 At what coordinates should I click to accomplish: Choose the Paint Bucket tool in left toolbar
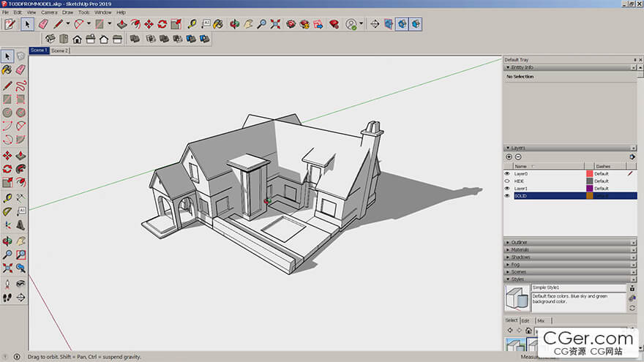tap(7, 70)
